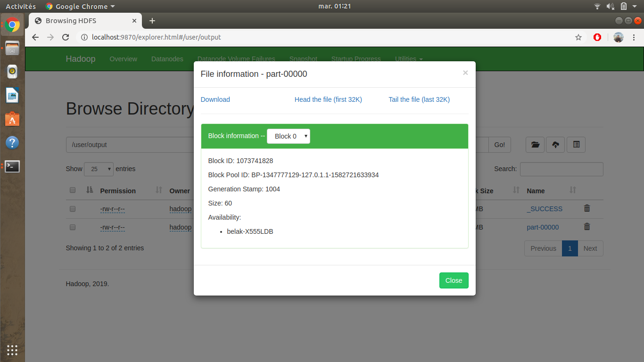Open a new Chrome tab
The width and height of the screenshot is (644, 362).
152,21
